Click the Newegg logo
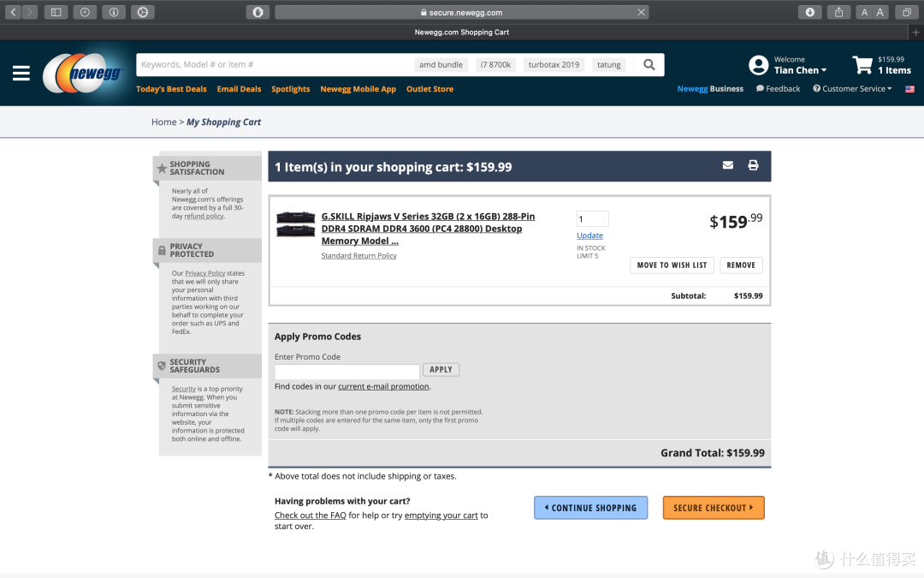The height and width of the screenshot is (578, 924). pos(82,73)
